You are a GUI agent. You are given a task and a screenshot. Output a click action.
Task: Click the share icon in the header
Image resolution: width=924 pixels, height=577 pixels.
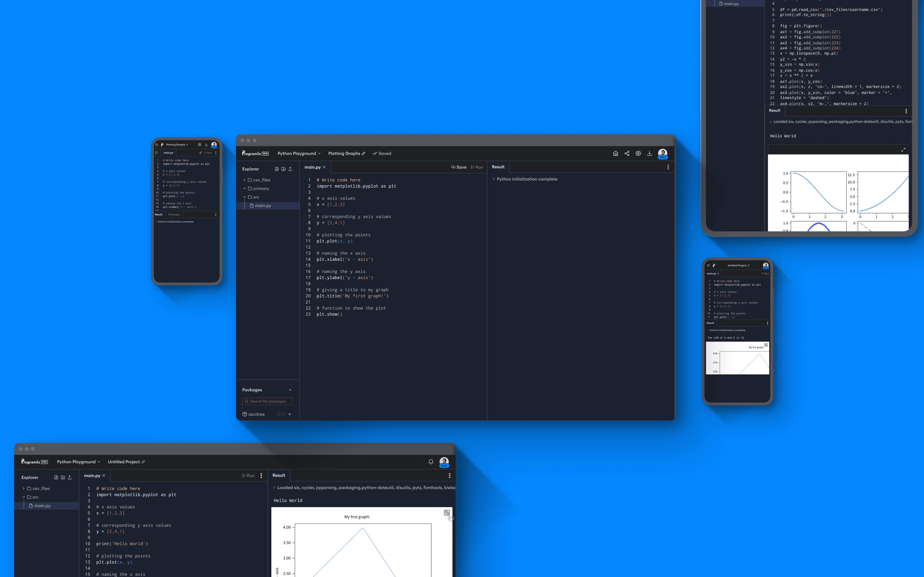point(626,153)
